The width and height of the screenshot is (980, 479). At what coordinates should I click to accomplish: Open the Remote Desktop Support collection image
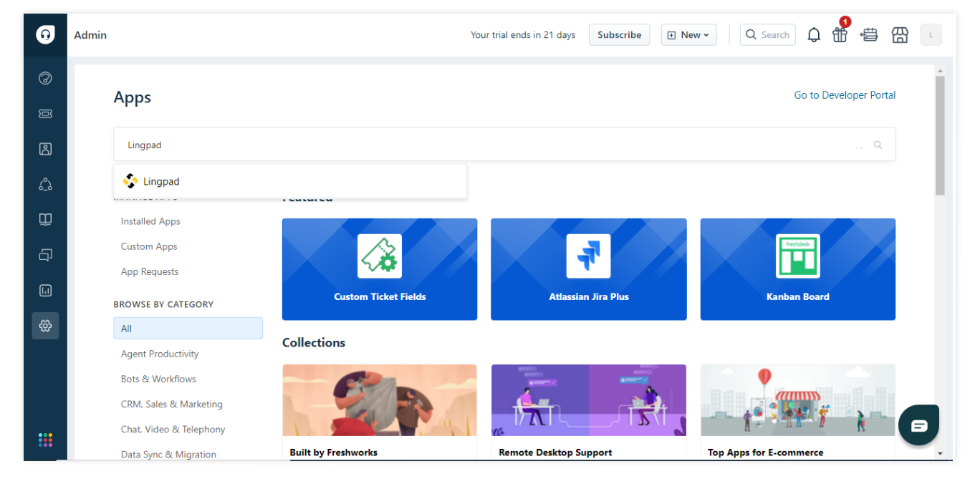589,400
